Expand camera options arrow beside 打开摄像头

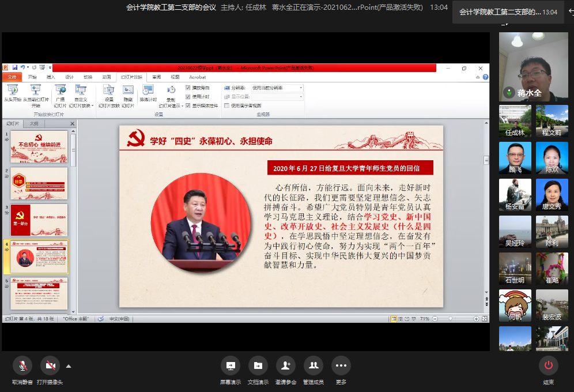69,365
